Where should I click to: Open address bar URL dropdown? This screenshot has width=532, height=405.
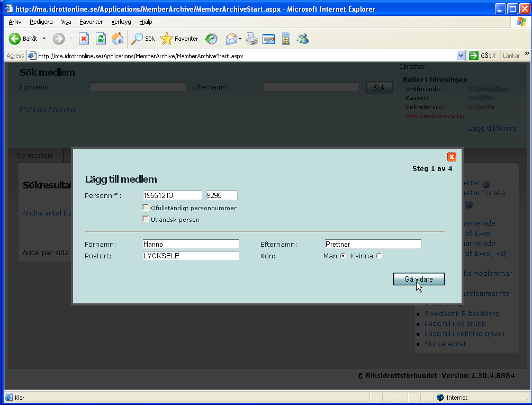coord(461,56)
